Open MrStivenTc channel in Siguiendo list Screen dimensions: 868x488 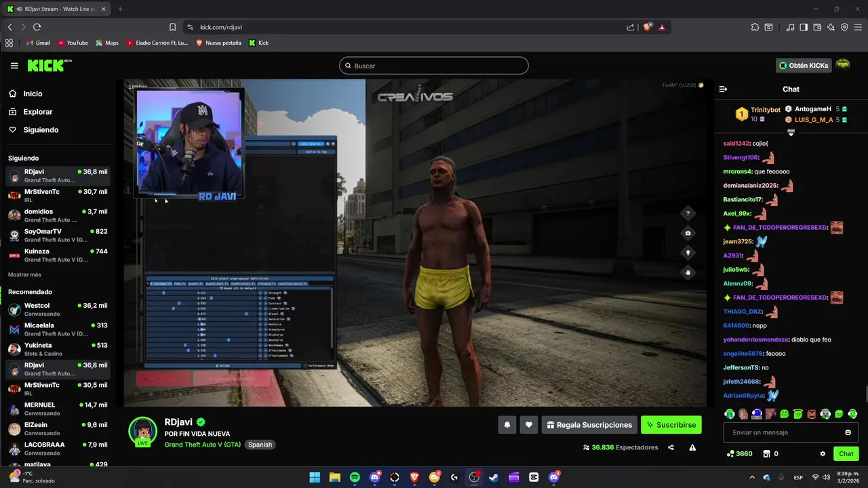point(57,195)
